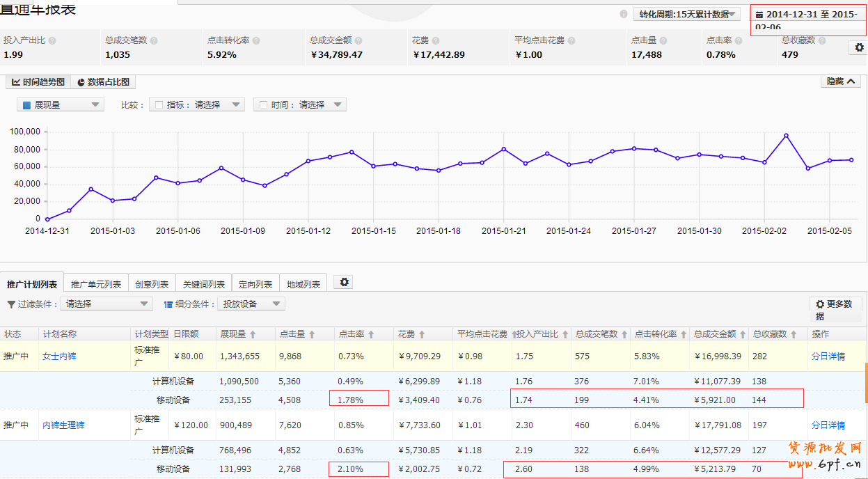Switch to the 数据占比图 chart tab

click(x=103, y=82)
